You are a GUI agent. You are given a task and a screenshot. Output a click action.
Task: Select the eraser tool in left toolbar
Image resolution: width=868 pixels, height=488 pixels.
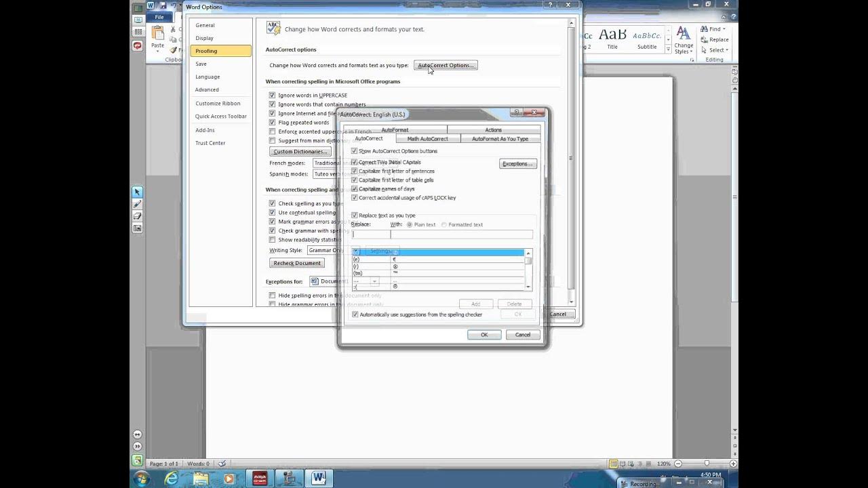click(x=137, y=216)
